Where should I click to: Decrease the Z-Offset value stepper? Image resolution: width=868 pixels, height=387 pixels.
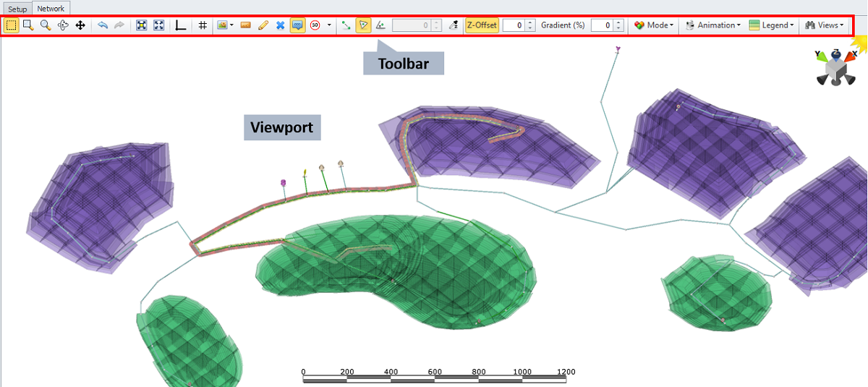(530, 28)
